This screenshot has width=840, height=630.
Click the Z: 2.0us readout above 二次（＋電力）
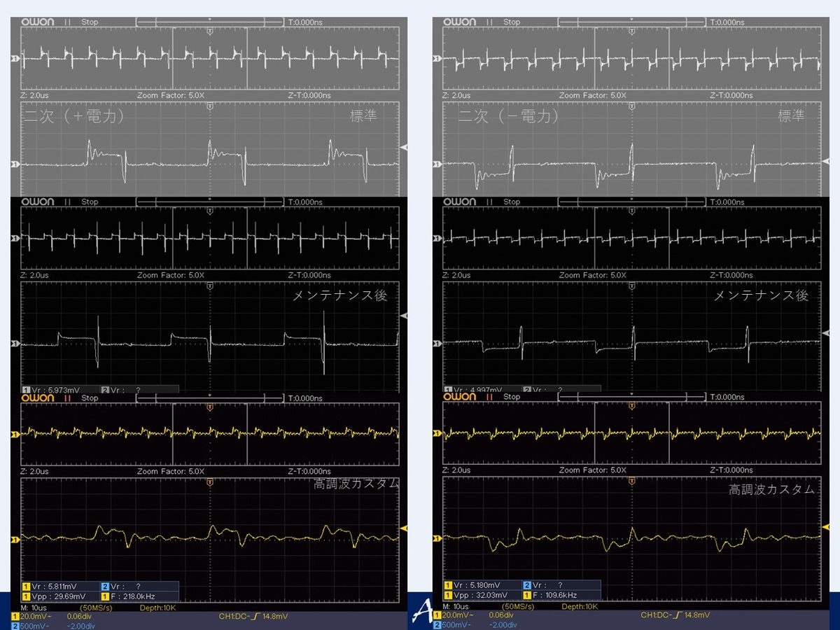coord(35,95)
